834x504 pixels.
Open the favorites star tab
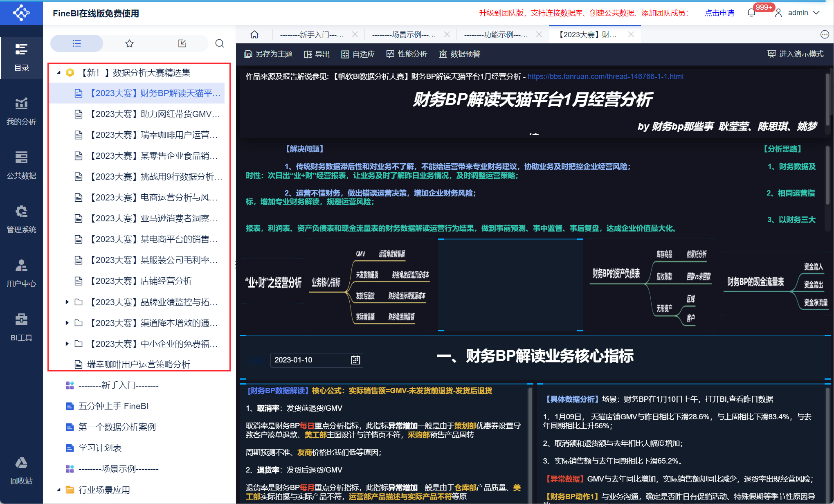tap(129, 43)
